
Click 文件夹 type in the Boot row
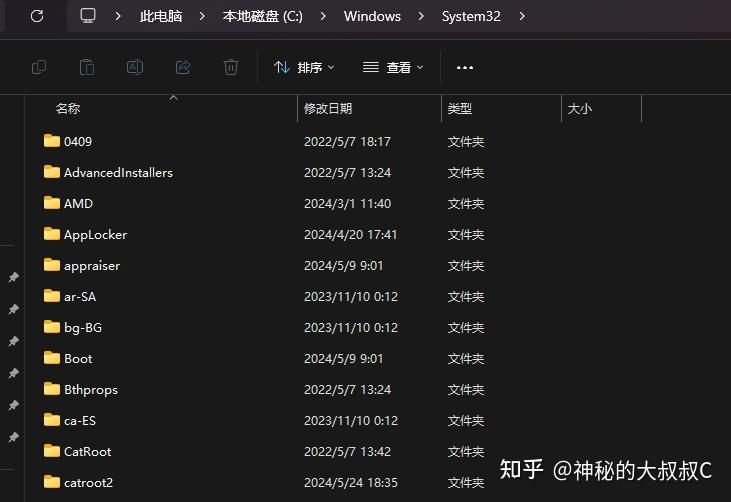point(466,358)
